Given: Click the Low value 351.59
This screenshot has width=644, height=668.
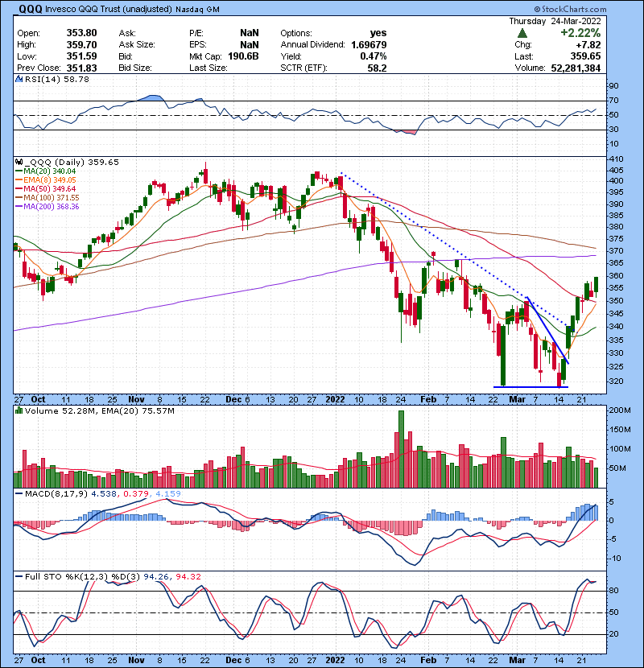Looking at the screenshot, I should coord(81,56).
